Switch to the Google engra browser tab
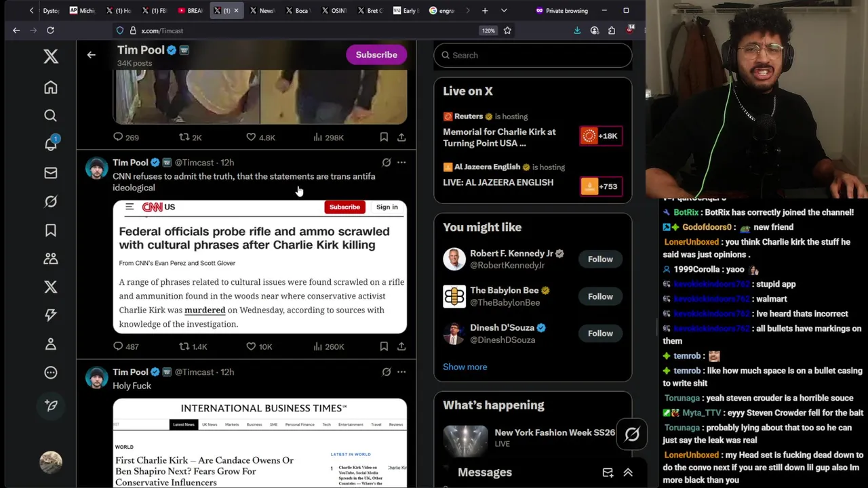Viewport: 868px width, 488px height. tap(441, 11)
